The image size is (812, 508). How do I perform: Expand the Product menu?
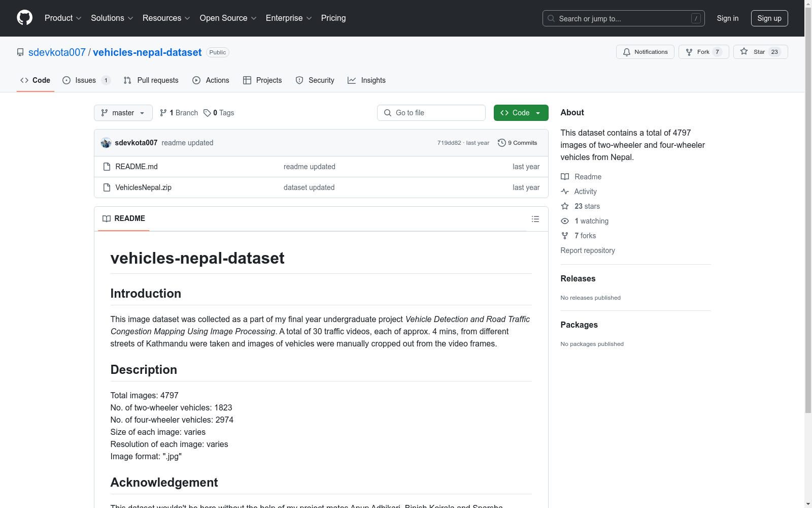(63, 18)
